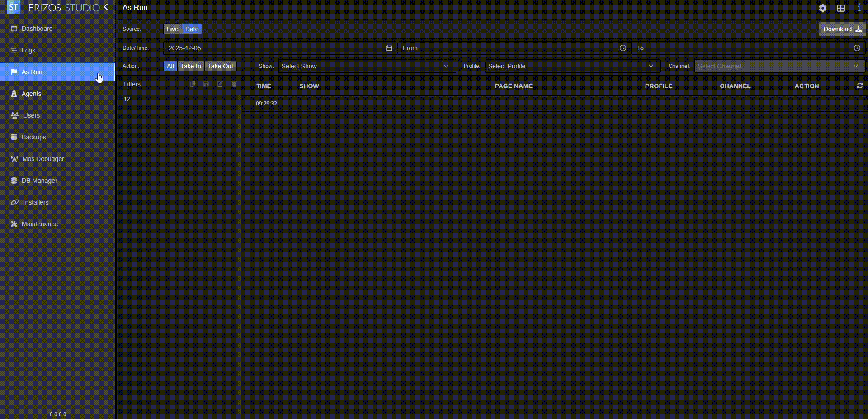Click the layout grid icon in header
868x419 pixels.
click(x=840, y=8)
